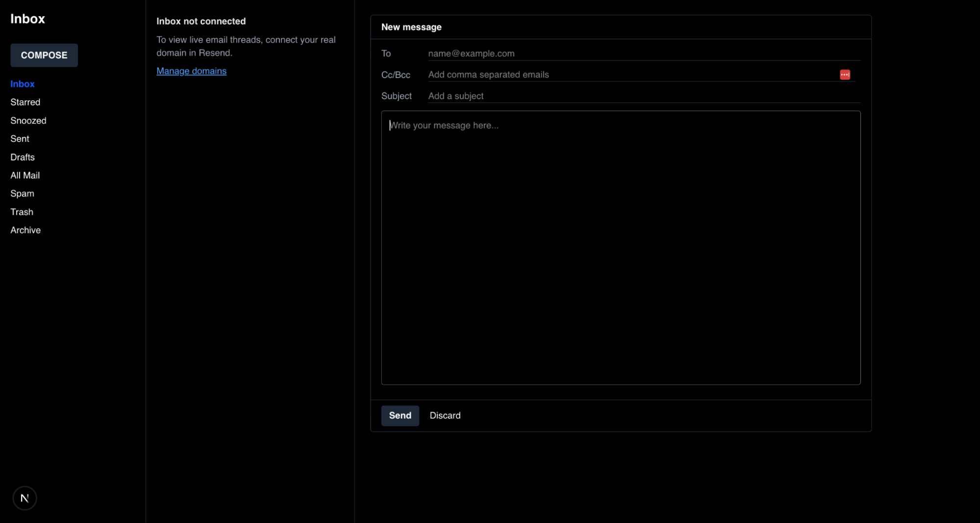Open the Trash folder

(x=22, y=211)
